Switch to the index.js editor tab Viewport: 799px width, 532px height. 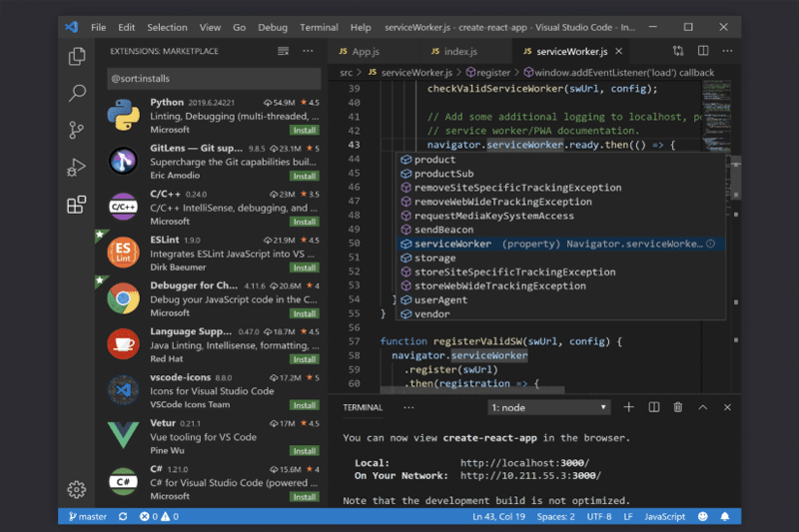tap(461, 51)
